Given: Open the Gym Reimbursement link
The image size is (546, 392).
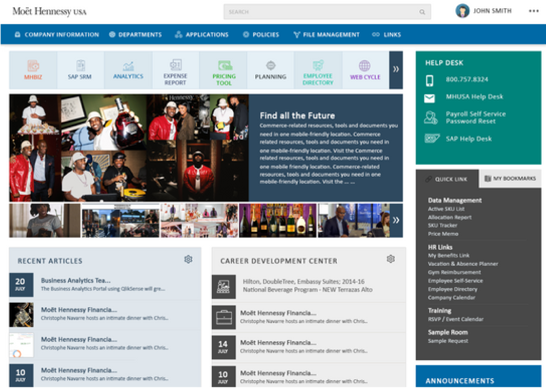Looking at the screenshot, I should pos(454,272).
